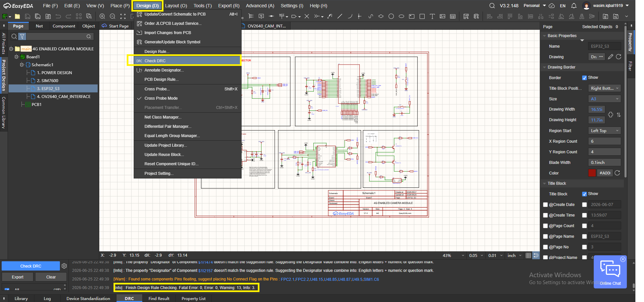Click the Blade Width input field
The height and width of the screenshot is (302, 644).
click(x=604, y=162)
